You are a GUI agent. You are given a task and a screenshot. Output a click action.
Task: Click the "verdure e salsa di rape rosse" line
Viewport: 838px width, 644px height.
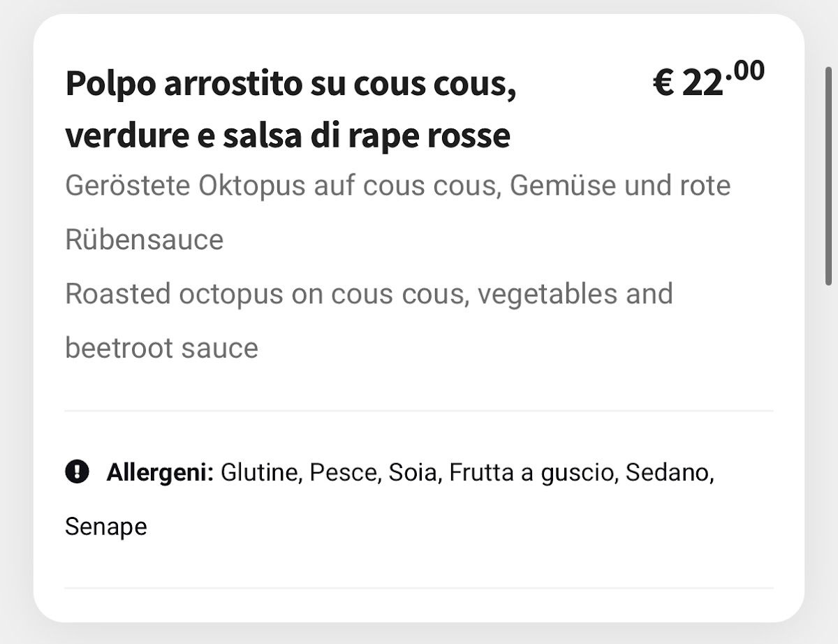click(x=288, y=136)
